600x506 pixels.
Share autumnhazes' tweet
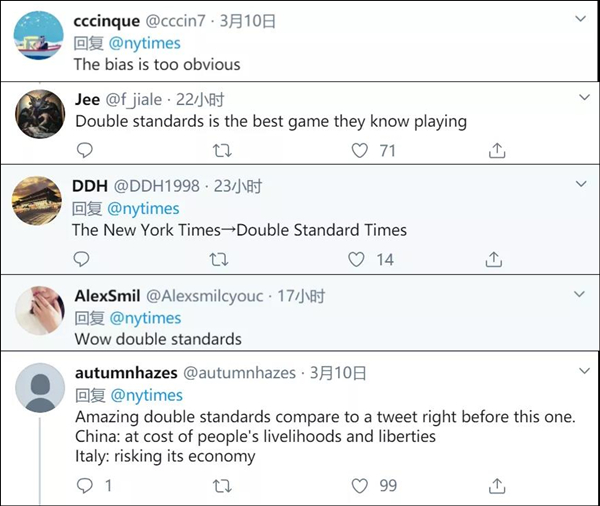495,485
